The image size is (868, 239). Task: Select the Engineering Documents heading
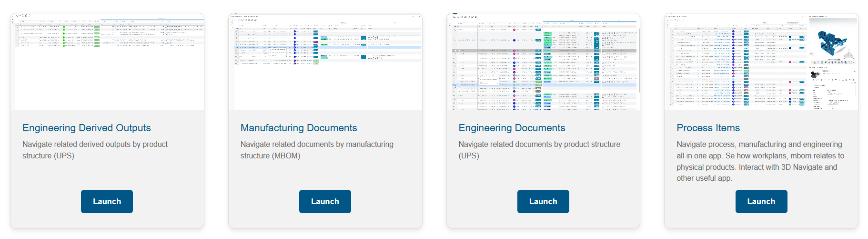coord(512,128)
